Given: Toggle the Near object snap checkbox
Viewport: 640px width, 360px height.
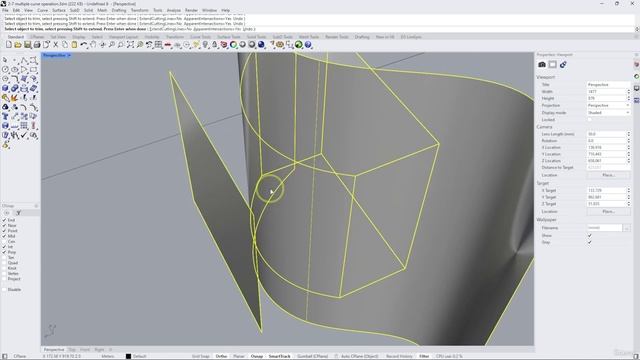Looking at the screenshot, I should point(4,225).
